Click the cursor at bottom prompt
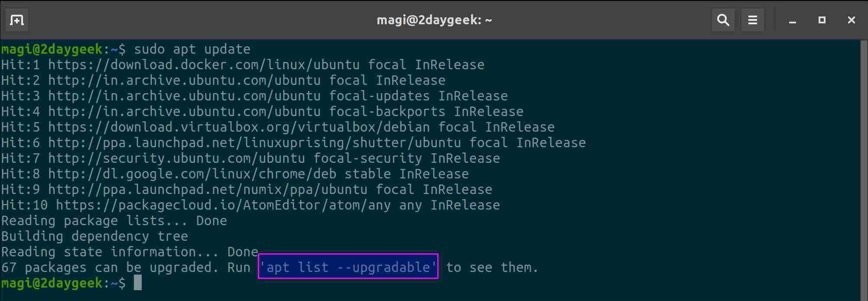868x301 pixels. click(138, 283)
